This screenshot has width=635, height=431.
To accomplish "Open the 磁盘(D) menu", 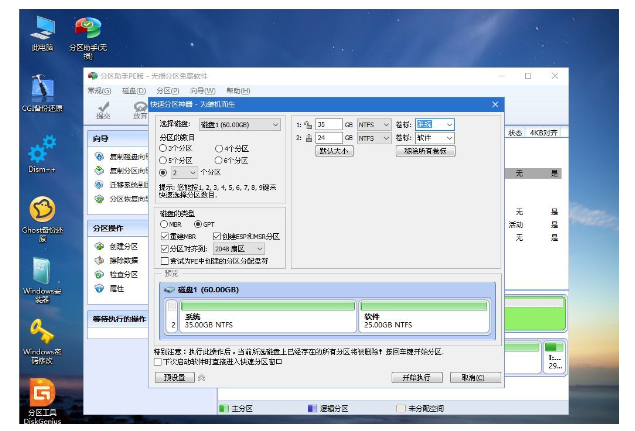I will 134,91.
